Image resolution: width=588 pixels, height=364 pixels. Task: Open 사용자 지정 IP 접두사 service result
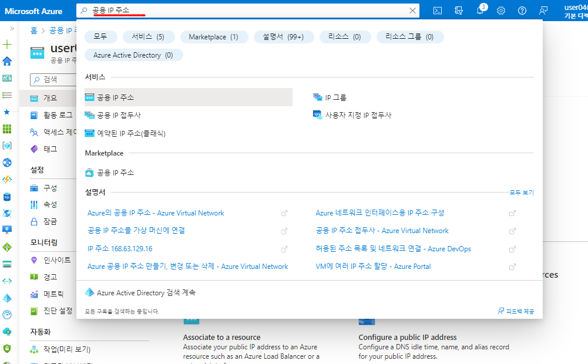(352, 115)
